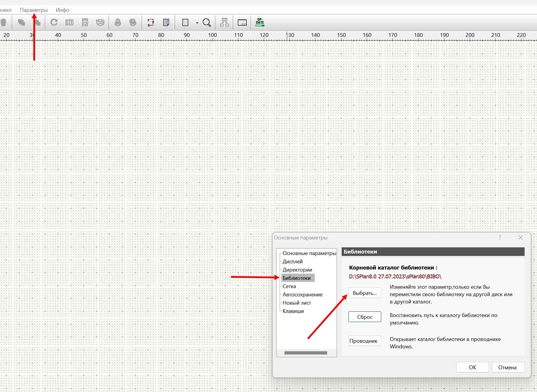This screenshot has width=537, height=392.
Task: Click the hierarchy structure toolbar icon
Action: point(224,22)
